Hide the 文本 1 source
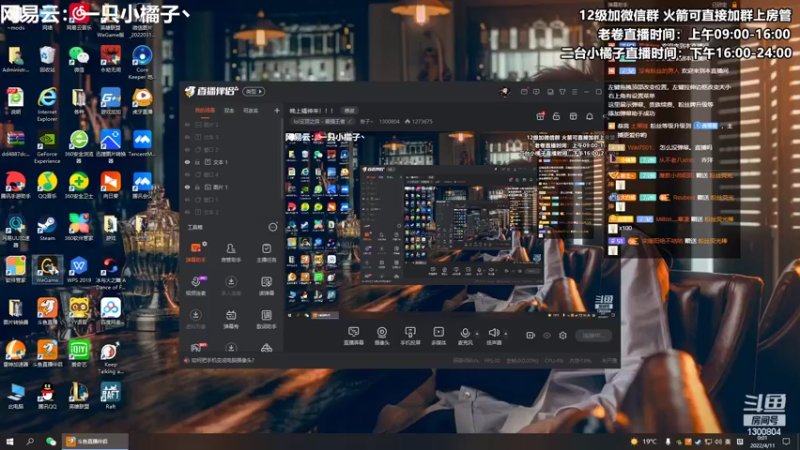 pyautogui.click(x=187, y=162)
